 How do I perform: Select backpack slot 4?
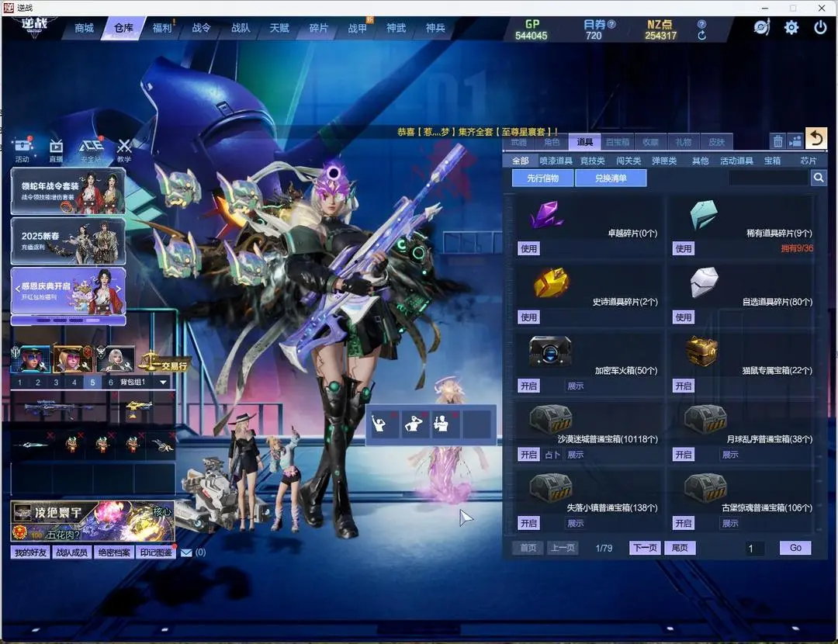(x=74, y=383)
